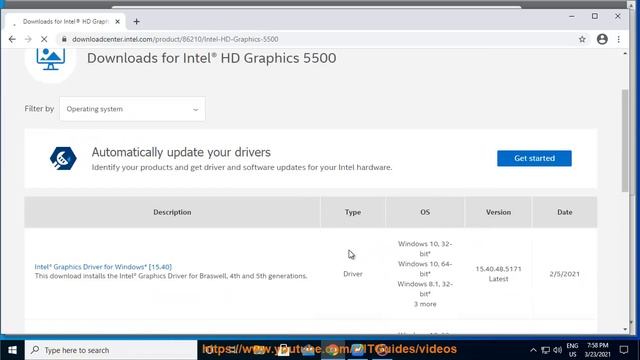Bookmark this page with the star

582,39
